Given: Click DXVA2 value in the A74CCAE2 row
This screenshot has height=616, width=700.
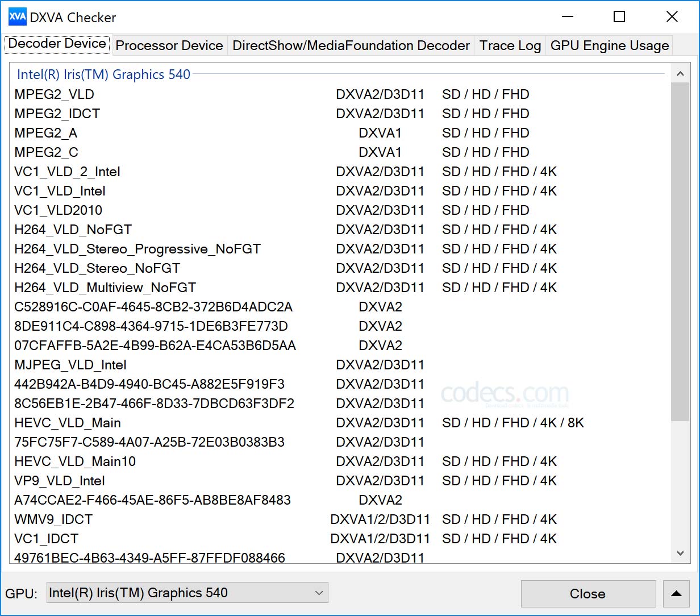Looking at the screenshot, I should [380, 500].
